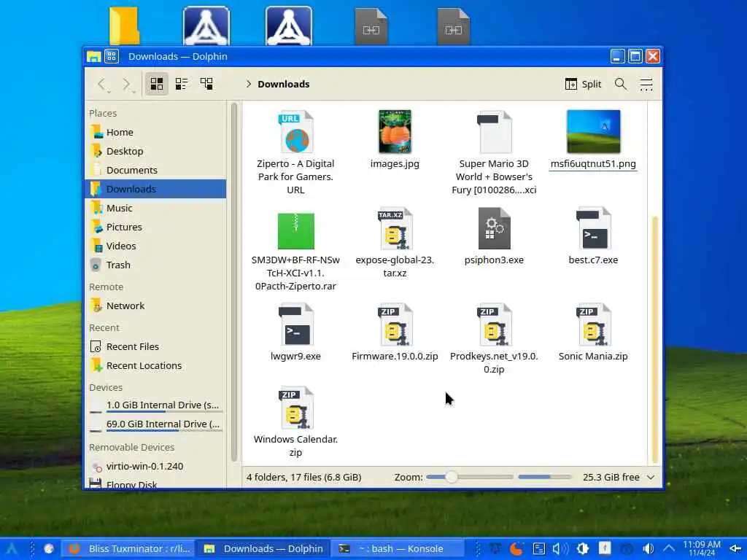
Task: Open Desktop in Places panel
Action: coord(156,151)
